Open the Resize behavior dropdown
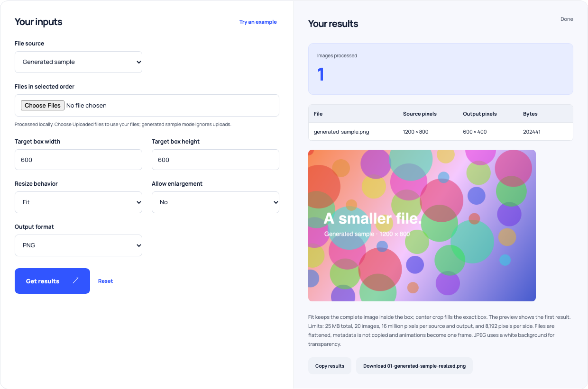This screenshot has width=588, height=389. point(78,202)
